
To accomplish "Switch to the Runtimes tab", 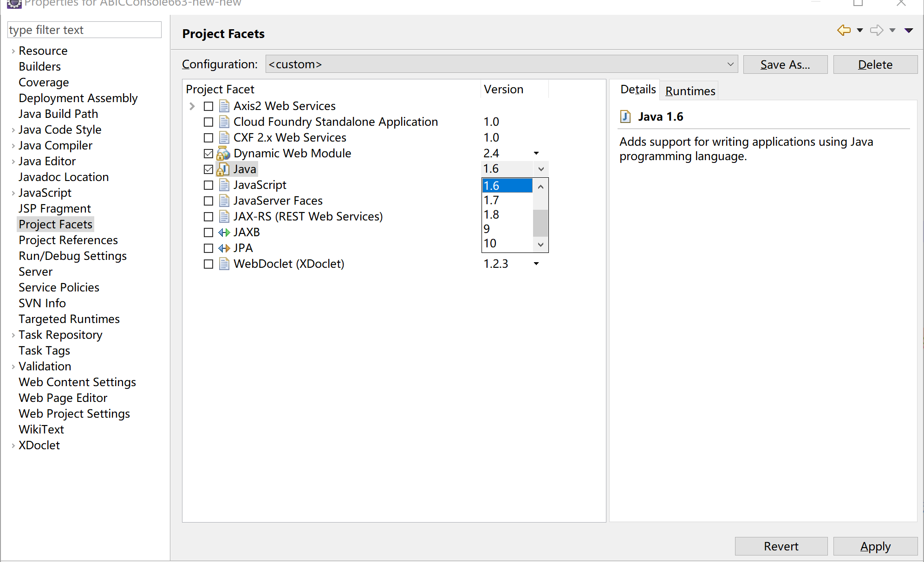I will point(690,91).
